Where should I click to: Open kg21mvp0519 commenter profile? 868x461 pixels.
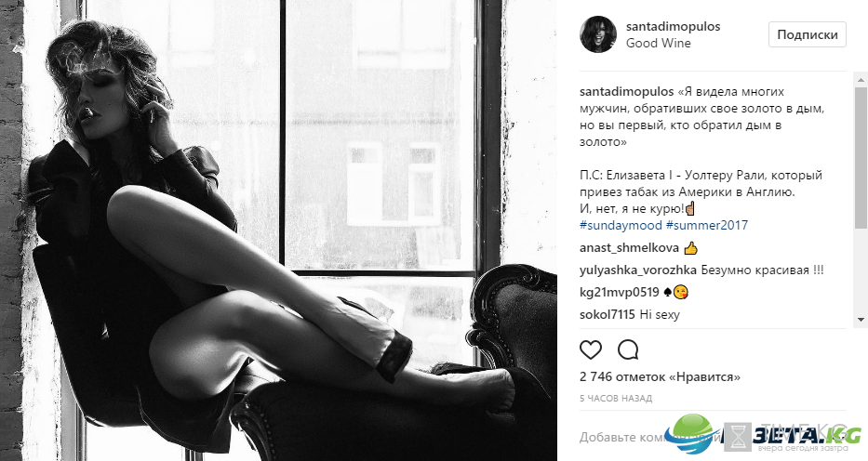click(x=620, y=293)
